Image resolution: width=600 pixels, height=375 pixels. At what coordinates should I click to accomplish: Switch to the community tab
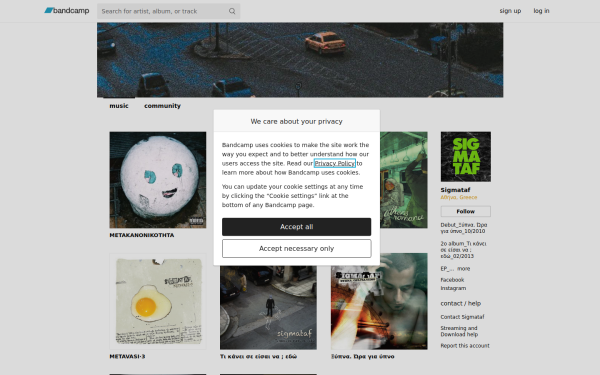(162, 106)
